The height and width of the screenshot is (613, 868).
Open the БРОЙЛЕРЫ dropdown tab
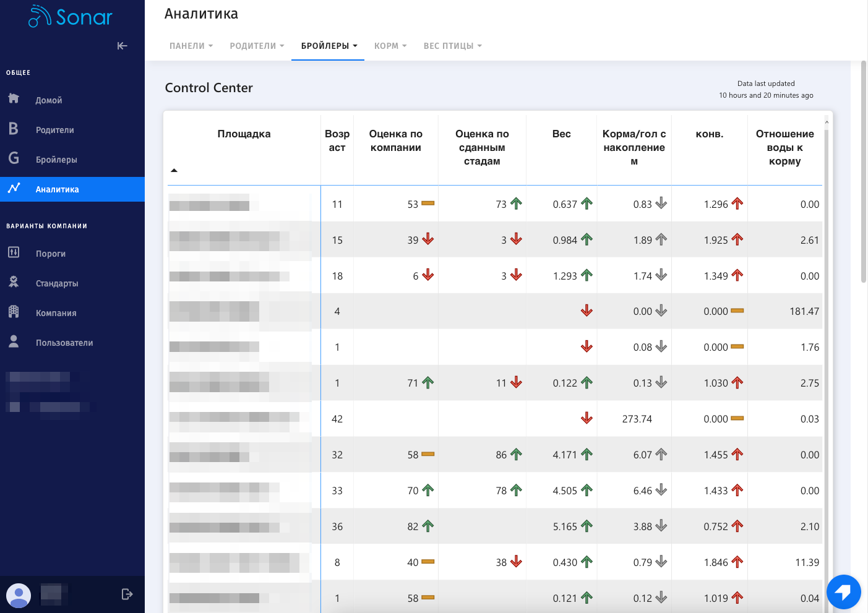pyautogui.click(x=329, y=46)
